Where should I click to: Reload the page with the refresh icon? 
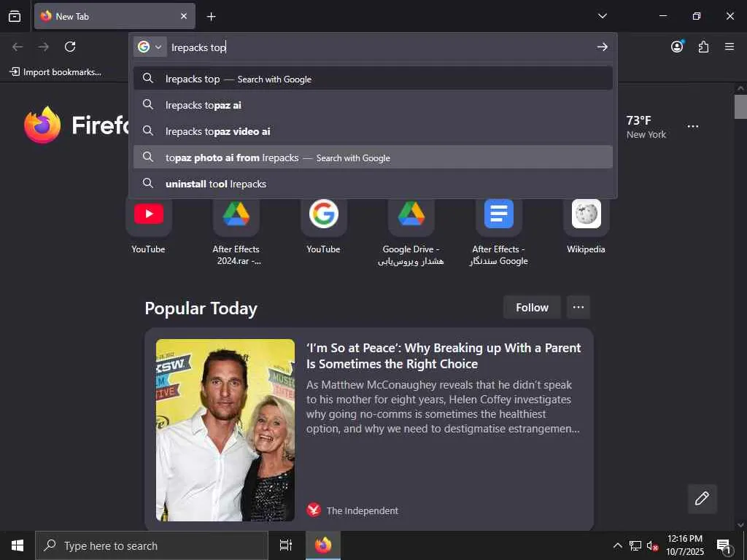pos(70,47)
